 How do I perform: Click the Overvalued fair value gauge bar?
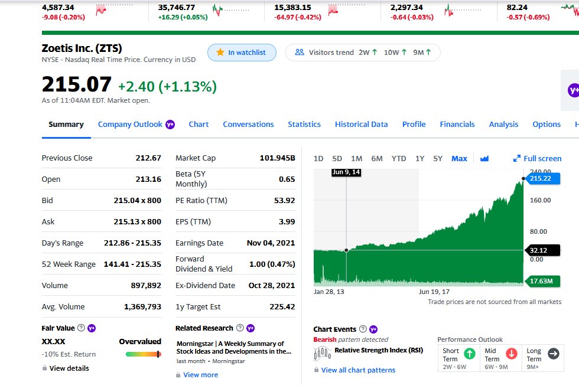coord(143,354)
